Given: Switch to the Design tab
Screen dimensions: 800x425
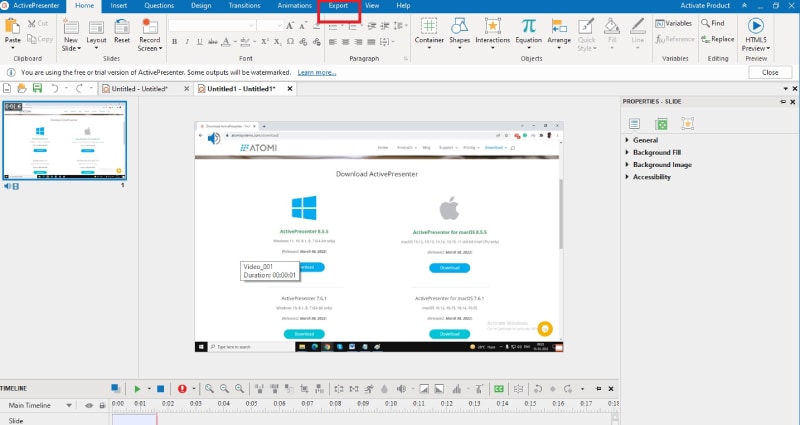Looking at the screenshot, I should point(201,6).
